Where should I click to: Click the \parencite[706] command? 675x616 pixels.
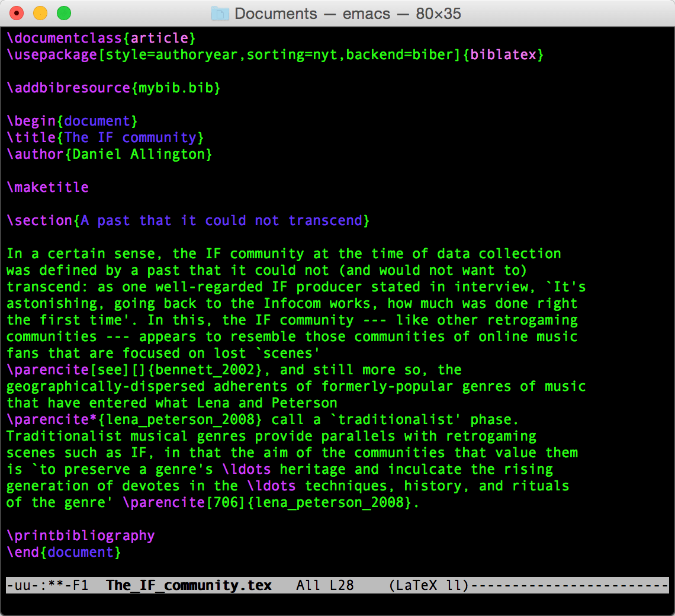click(x=184, y=503)
